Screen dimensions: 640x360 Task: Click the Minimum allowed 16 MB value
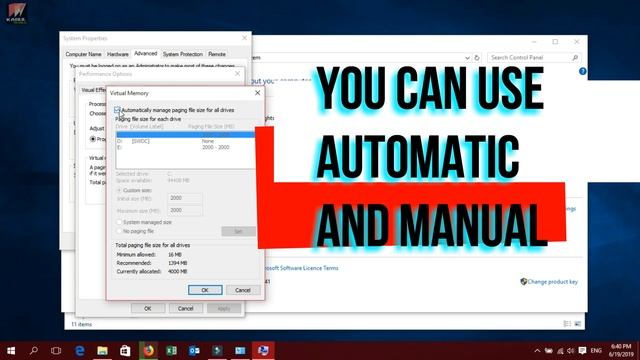point(175,254)
